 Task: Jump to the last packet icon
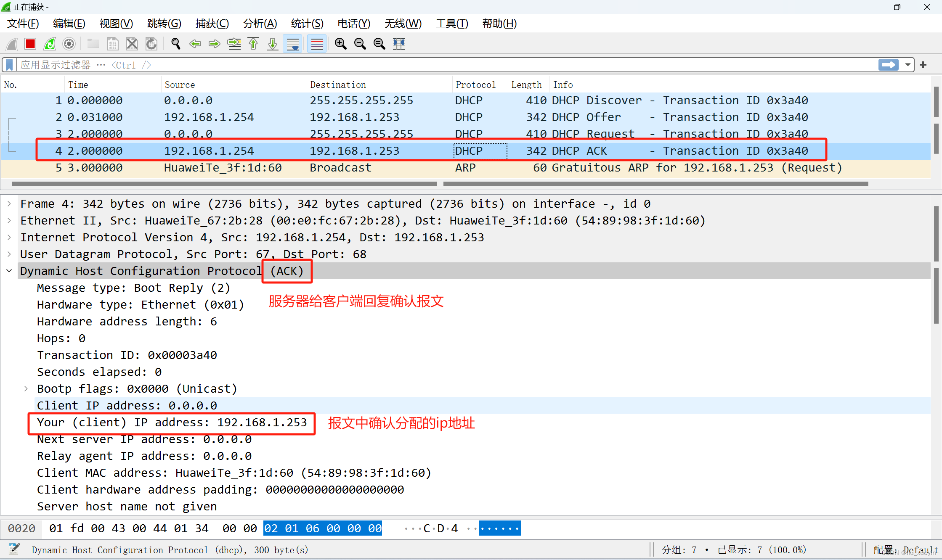point(273,44)
